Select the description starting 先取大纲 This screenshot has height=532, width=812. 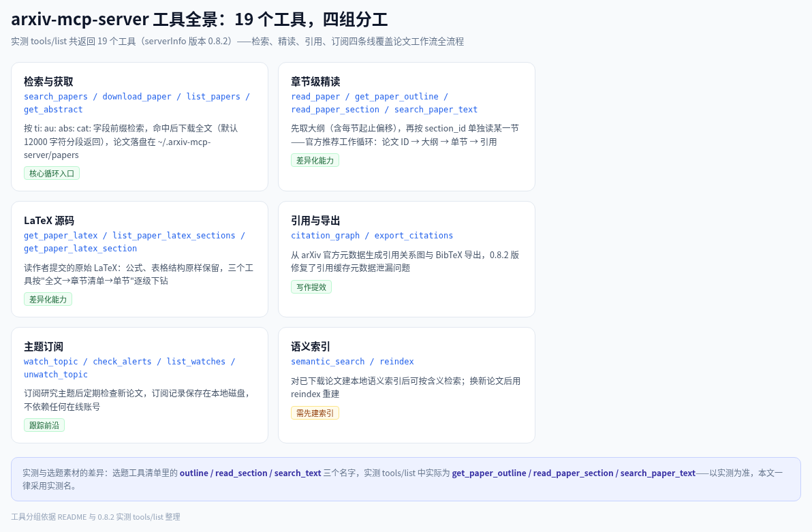click(405, 135)
